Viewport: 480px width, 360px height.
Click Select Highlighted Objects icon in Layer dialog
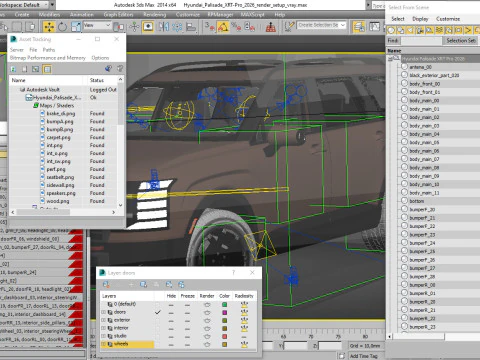(144, 284)
